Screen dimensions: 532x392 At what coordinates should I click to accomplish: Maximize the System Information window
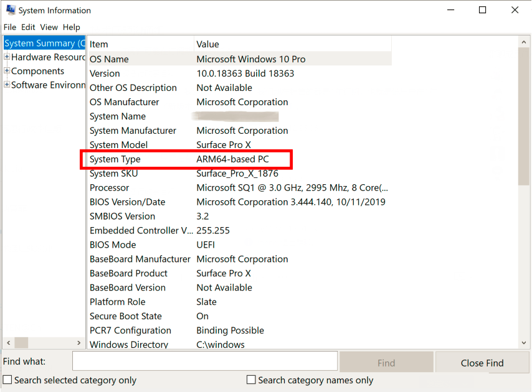point(482,10)
